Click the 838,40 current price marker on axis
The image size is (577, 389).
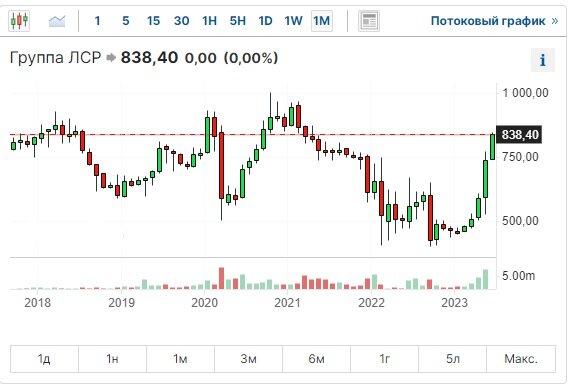coord(519,135)
